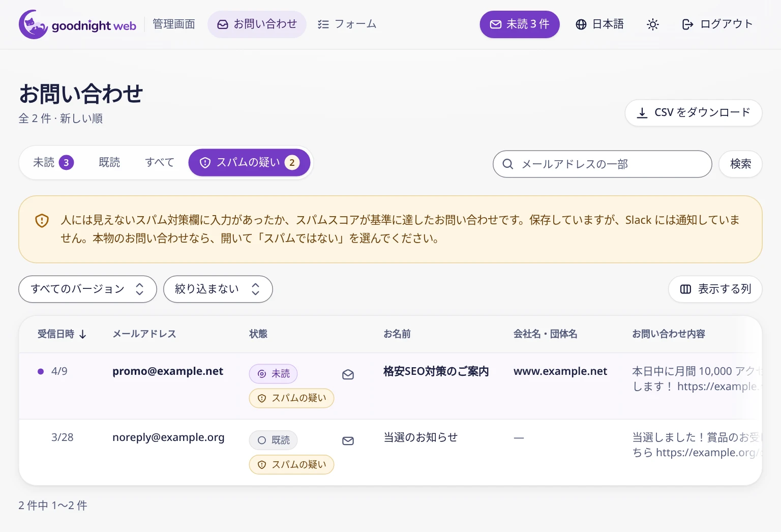This screenshot has height=532, width=781.
Task: Click ログアウト to log out
Action: pyautogui.click(x=717, y=24)
